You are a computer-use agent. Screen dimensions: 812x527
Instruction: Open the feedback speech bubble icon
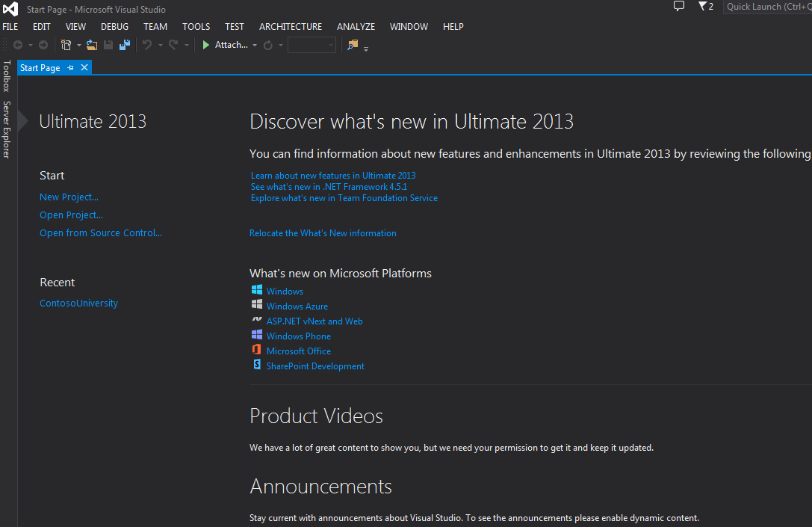click(x=679, y=6)
